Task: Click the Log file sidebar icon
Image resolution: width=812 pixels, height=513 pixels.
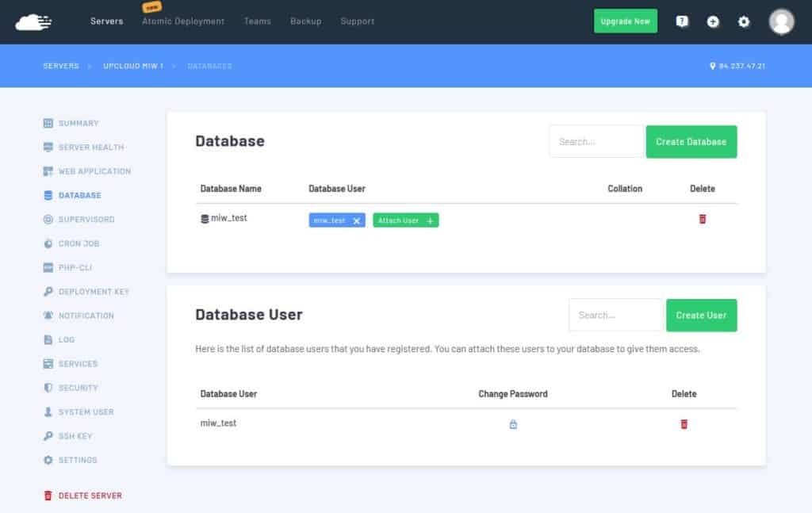Action: 48,339
